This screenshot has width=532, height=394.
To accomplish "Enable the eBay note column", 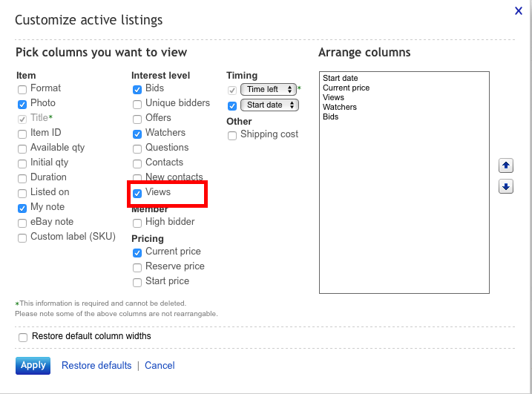I will pos(22,223).
